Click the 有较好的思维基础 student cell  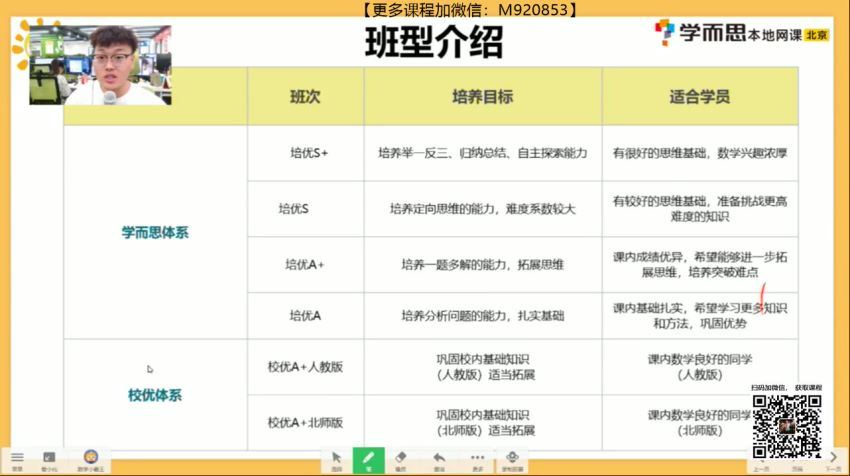point(700,209)
